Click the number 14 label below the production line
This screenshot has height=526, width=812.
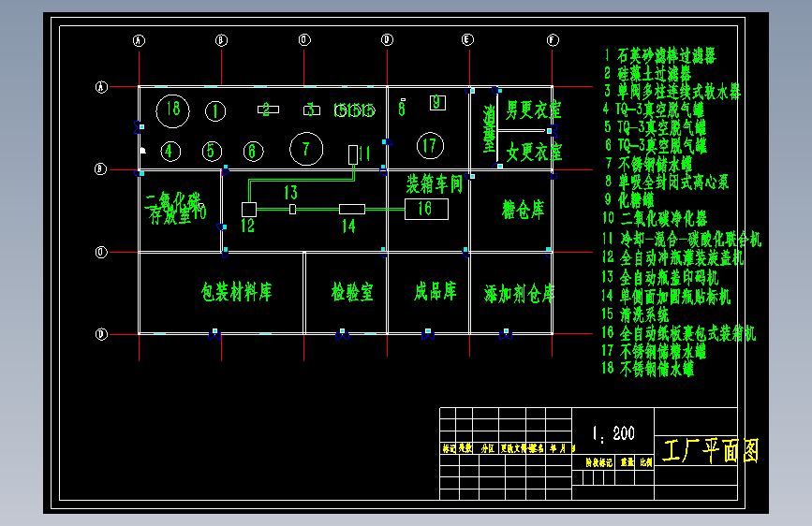[x=348, y=226]
